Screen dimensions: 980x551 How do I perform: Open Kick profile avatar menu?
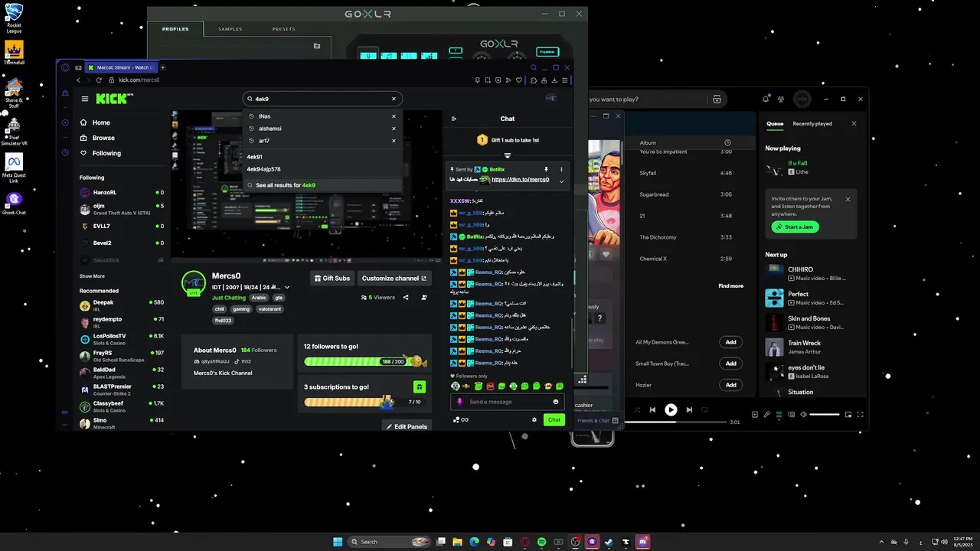click(x=550, y=99)
